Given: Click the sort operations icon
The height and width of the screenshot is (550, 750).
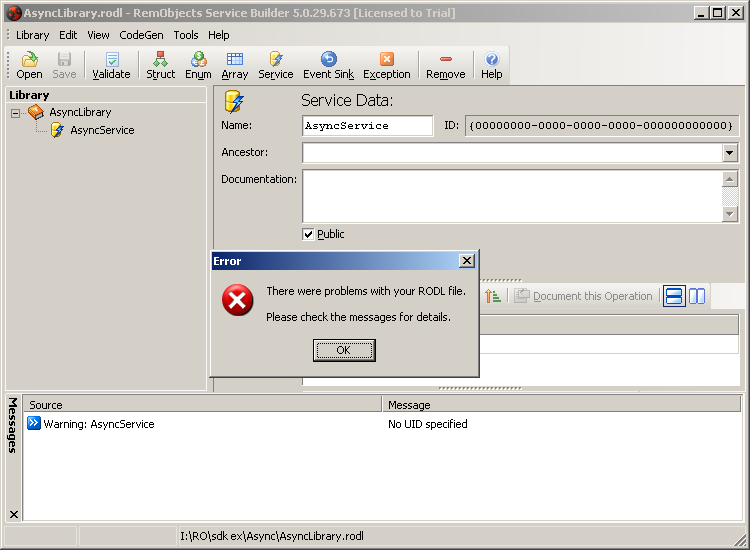Looking at the screenshot, I should tap(493, 296).
